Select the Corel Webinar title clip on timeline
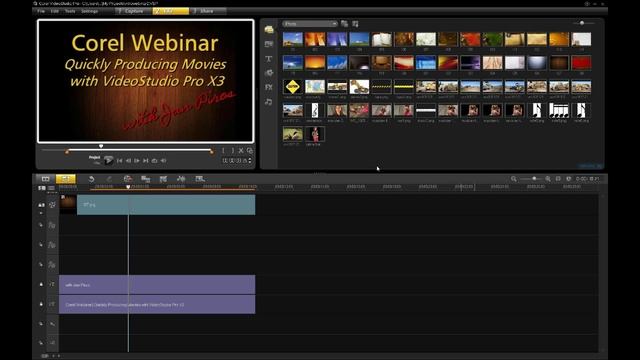640x360 pixels. (157, 304)
